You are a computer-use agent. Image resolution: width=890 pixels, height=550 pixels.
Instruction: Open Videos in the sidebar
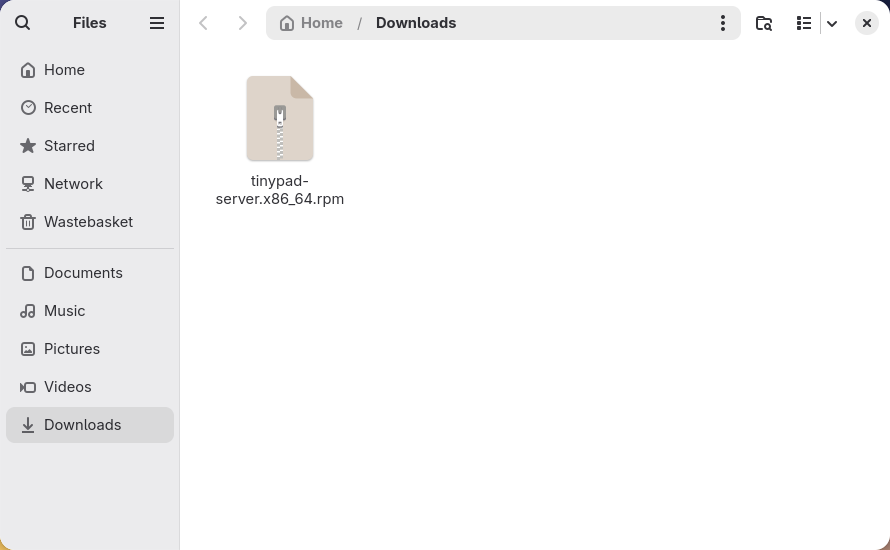pos(90,387)
